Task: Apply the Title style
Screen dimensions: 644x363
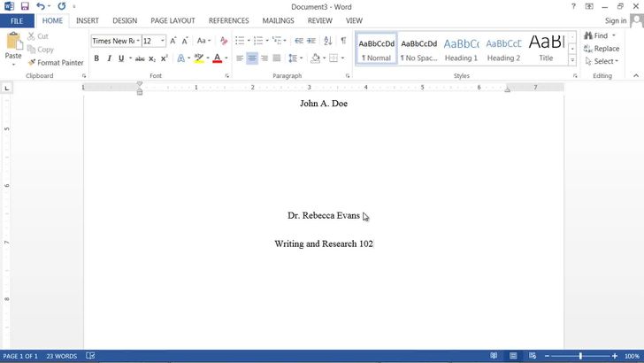Action: 547,49
